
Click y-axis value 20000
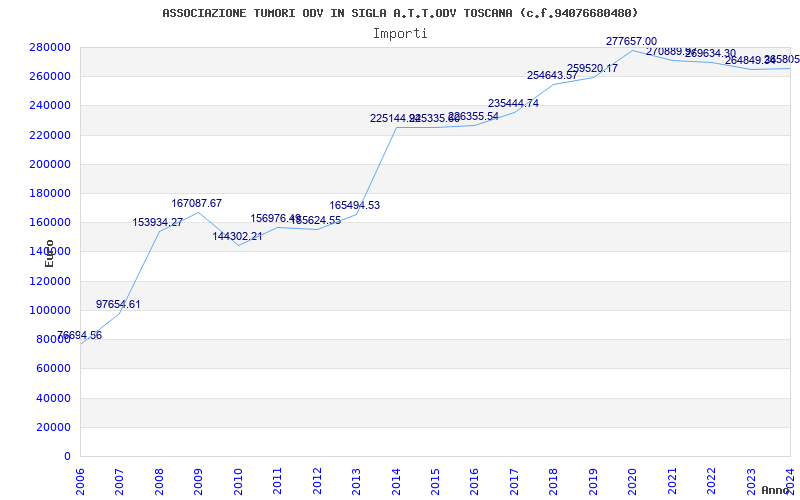(x=56, y=427)
